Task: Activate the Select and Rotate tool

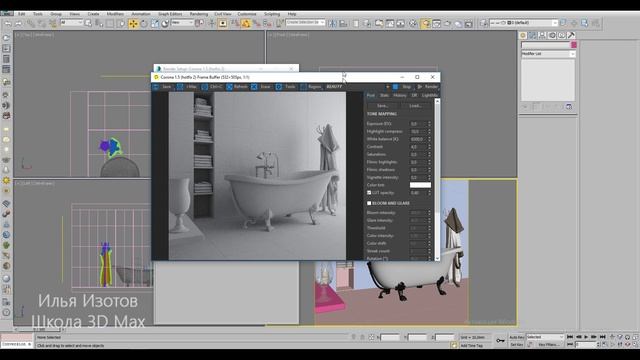Action: click(x=144, y=23)
